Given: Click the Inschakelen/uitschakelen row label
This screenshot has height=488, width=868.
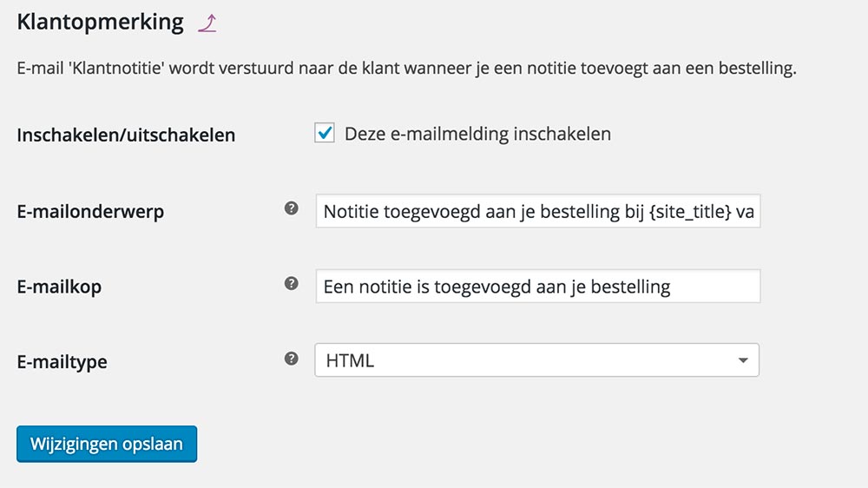Looking at the screenshot, I should 126,135.
